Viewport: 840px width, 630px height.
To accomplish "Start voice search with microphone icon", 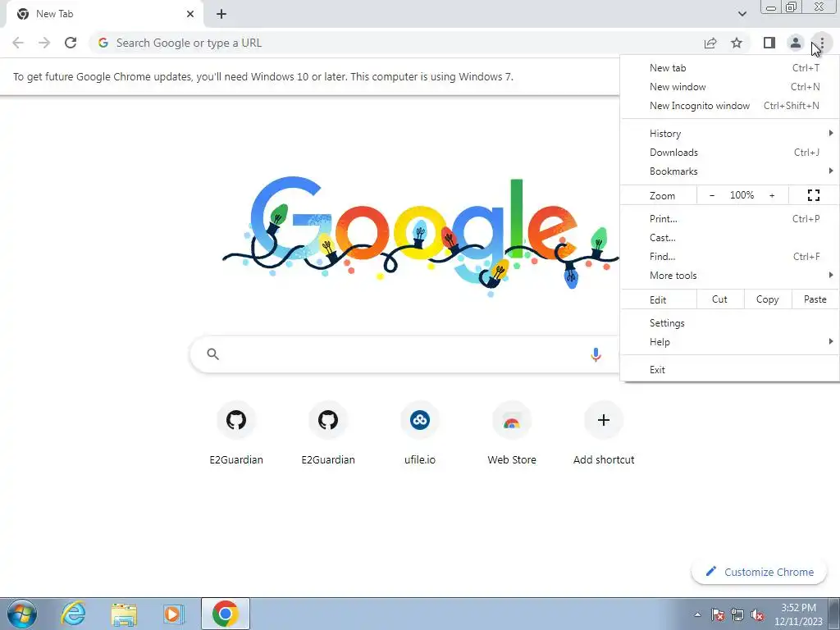I will coord(596,354).
